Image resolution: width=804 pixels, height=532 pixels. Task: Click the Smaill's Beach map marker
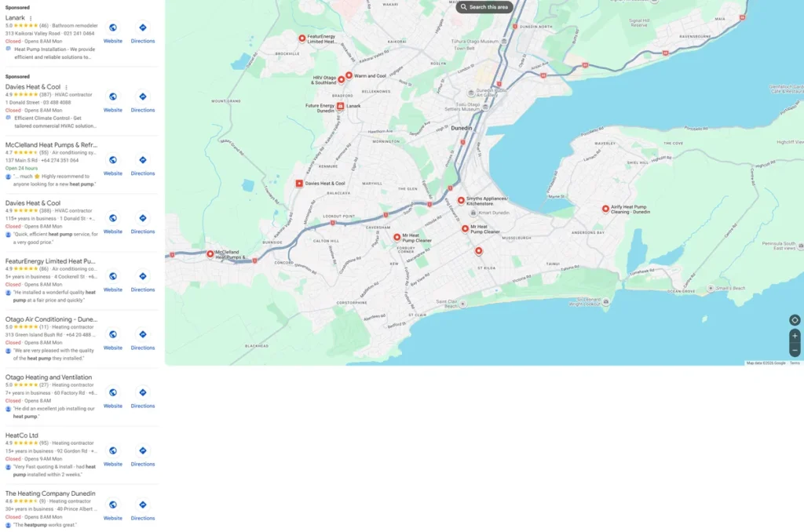pyautogui.click(x=711, y=289)
